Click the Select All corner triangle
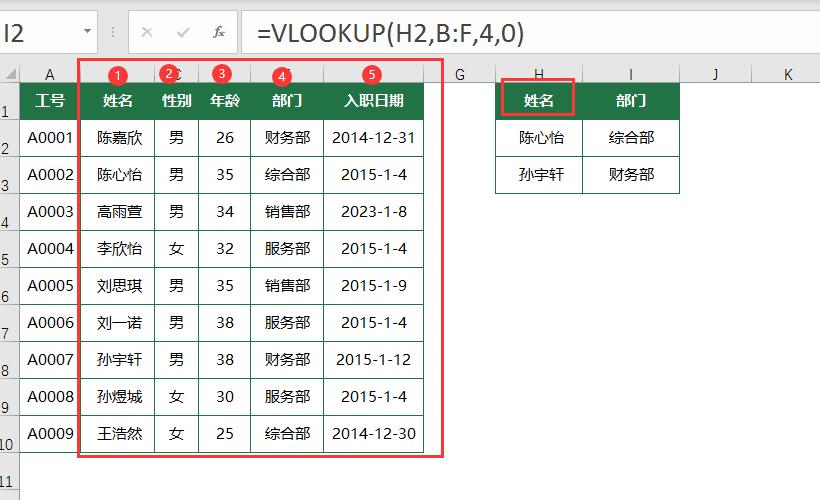This screenshot has width=820, height=500. [x=10, y=73]
